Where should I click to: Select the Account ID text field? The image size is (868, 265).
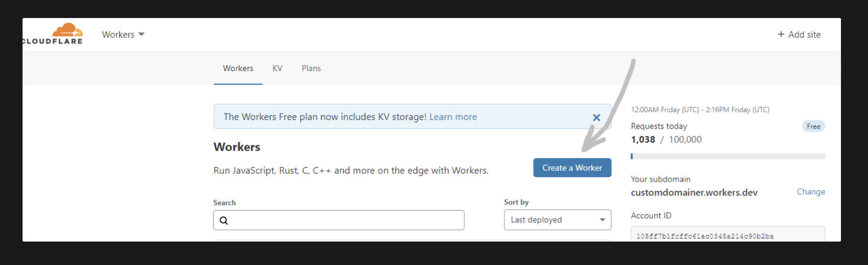(x=727, y=235)
